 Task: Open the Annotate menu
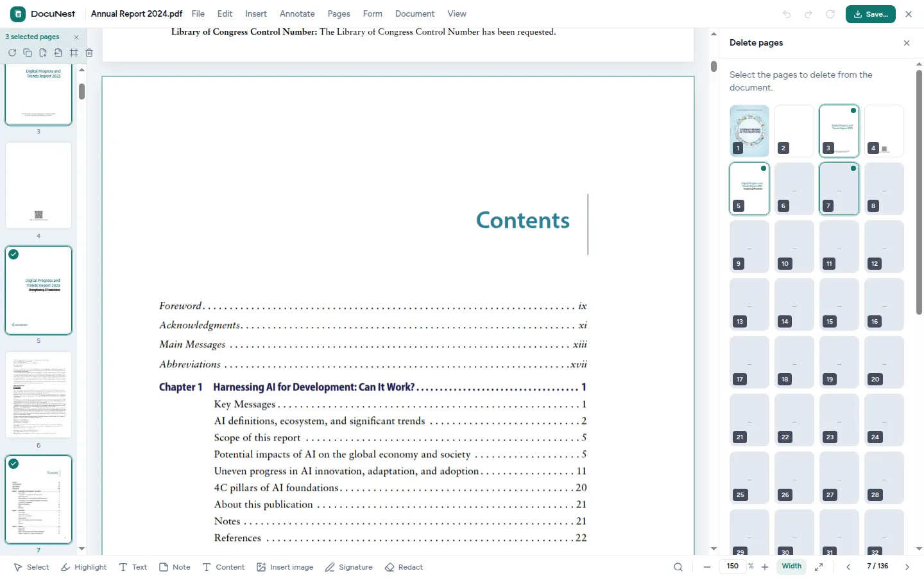coord(297,14)
